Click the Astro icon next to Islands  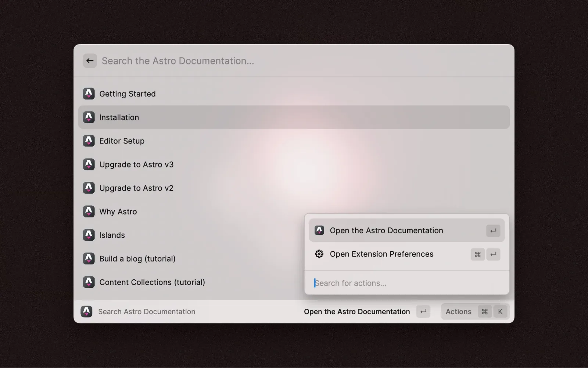point(89,235)
